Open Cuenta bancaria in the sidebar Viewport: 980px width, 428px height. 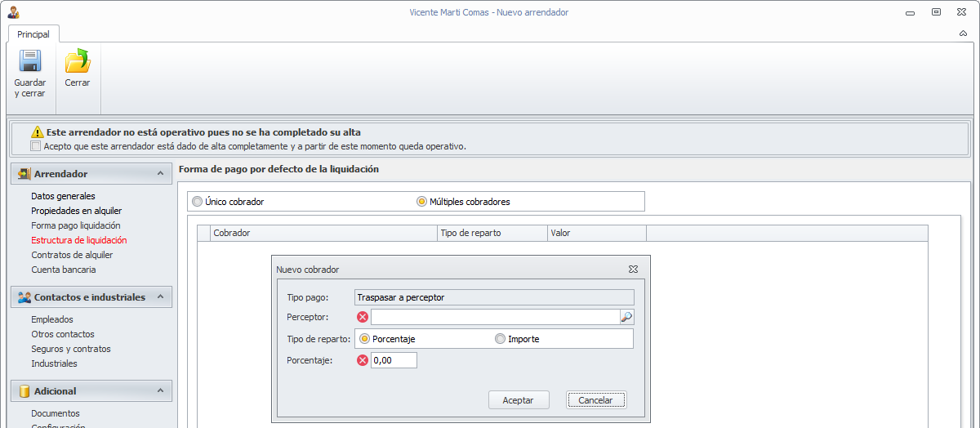(63, 270)
